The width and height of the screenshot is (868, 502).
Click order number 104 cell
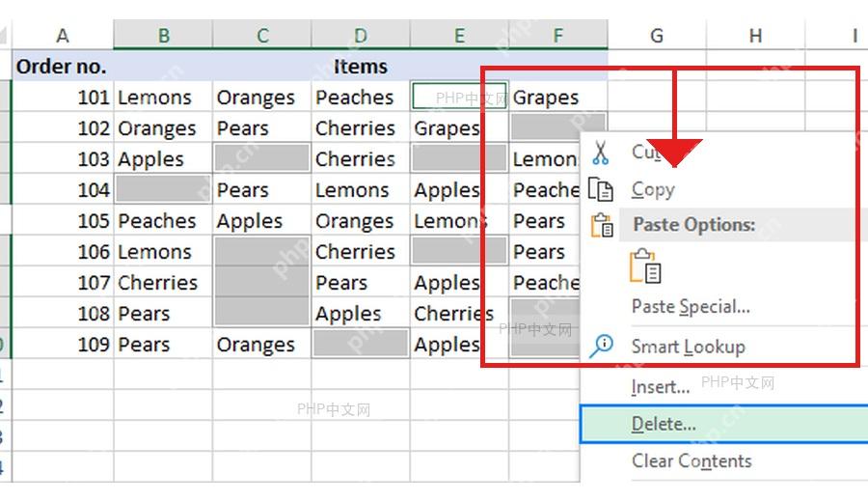[x=63, y=190]
